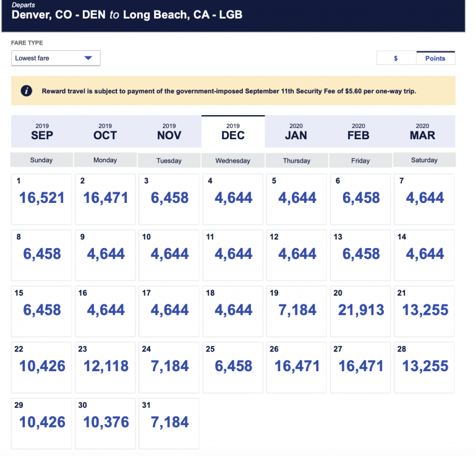Choose December 1 fare of 16,521 points
Viewport: 476px width, 456px height.
[x=42, y=199]
